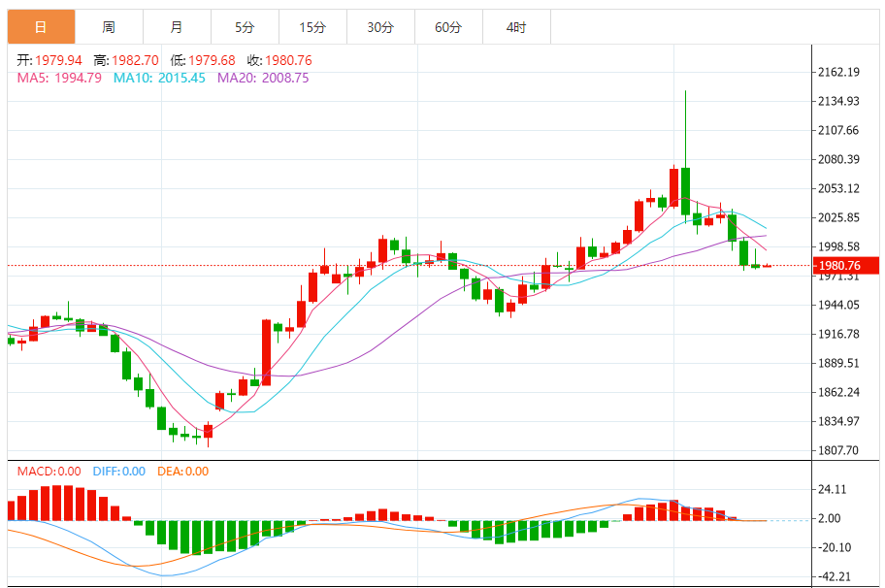Viewport: 885px width, 588px height.
Task: Click the 开:1979.94 open price value
Action: point(49,60)
